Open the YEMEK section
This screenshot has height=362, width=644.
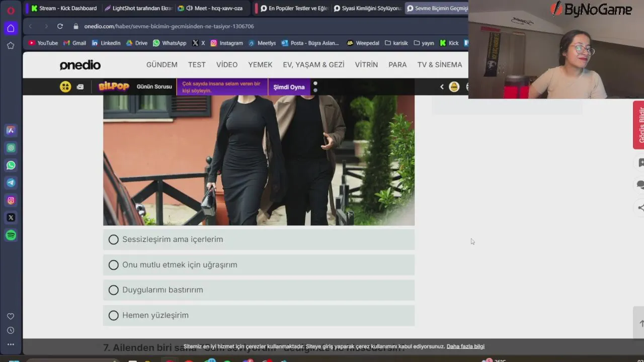click(x=260, y=65)
